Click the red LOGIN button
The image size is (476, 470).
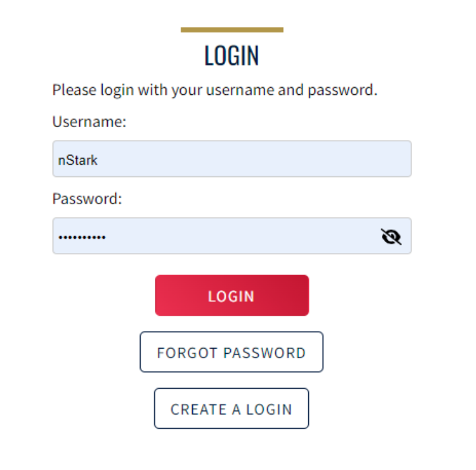(232, 296)
